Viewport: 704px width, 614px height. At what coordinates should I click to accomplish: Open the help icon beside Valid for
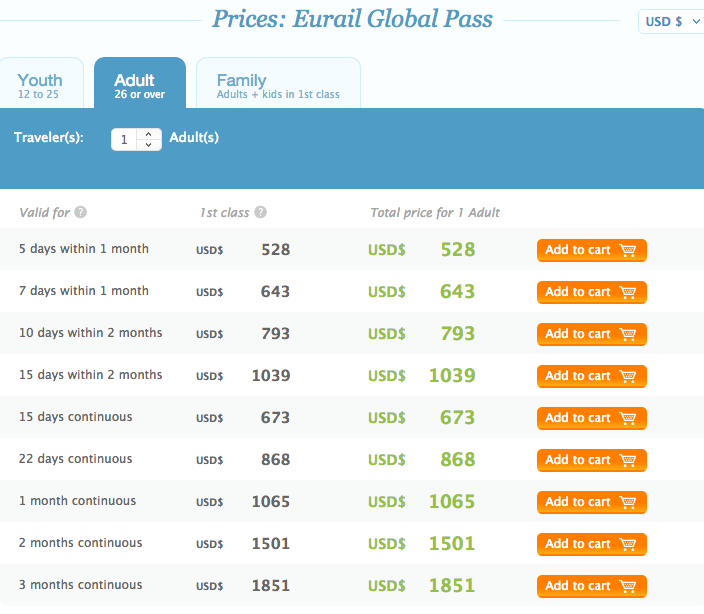(81, 212)
